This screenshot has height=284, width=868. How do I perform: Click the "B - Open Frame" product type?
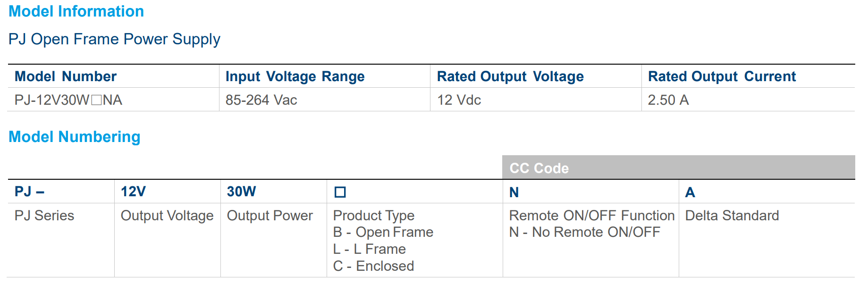tap(383, 232)
